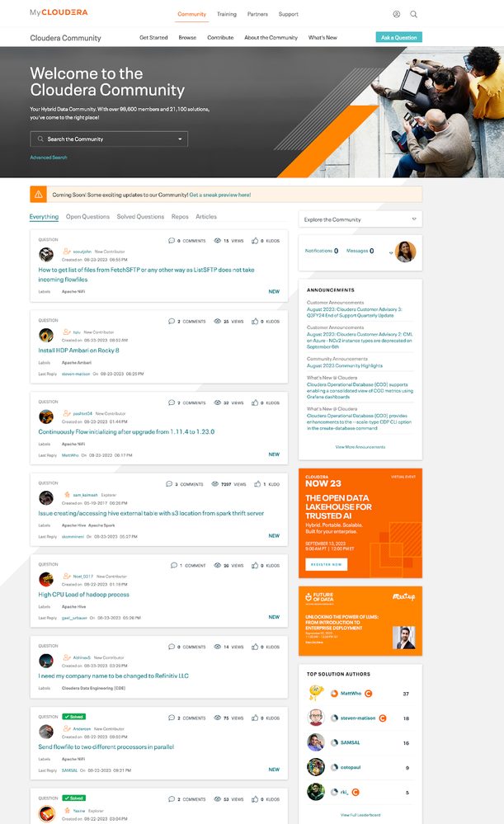Click the Ask a Question button
Screen dimensions: 504x824
tap(399, 37)
